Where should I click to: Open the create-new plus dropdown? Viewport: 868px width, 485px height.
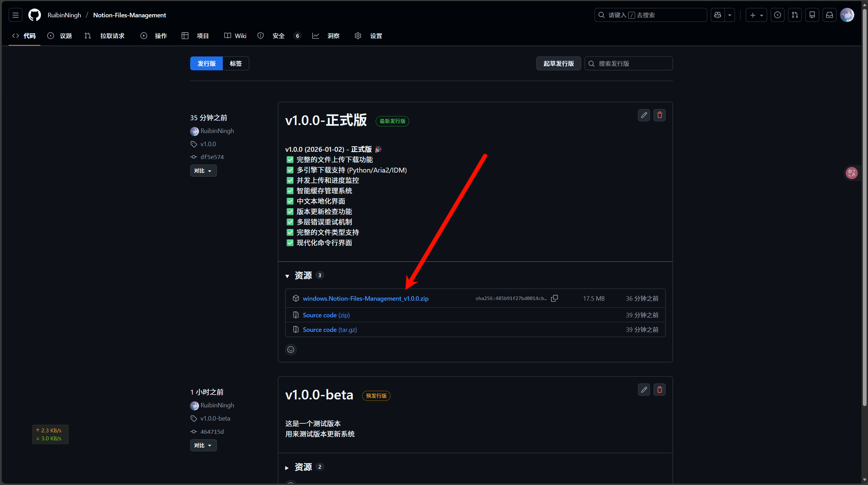756,15
